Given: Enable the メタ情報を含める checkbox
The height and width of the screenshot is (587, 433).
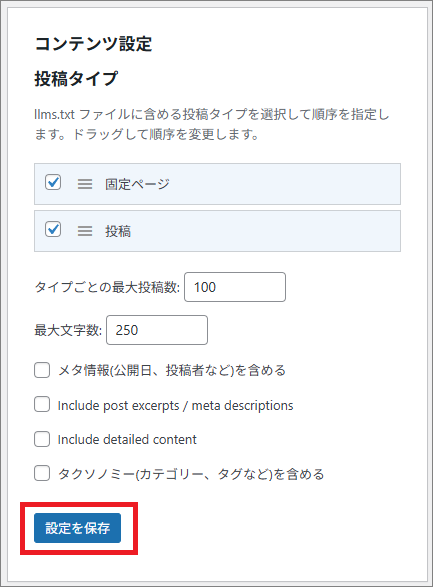Looking at the screenshot, I should point(42,370).
